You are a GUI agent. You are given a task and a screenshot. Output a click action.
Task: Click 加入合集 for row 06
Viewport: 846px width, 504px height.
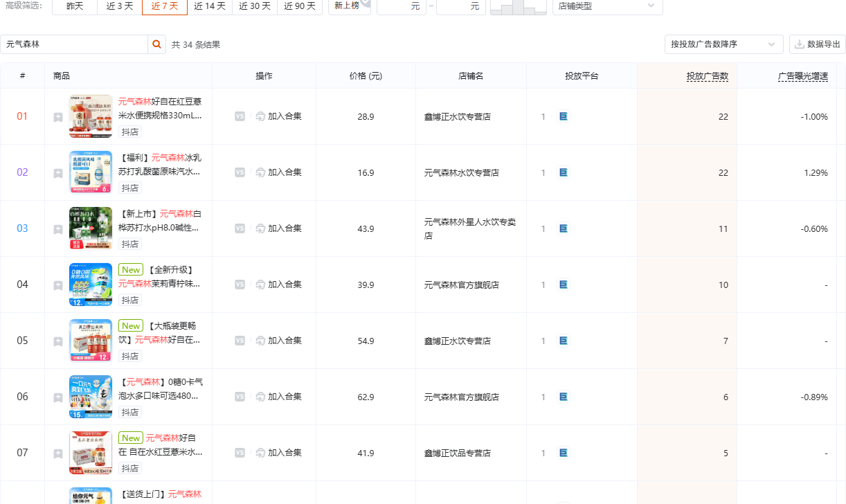click(x=278, y=397)
